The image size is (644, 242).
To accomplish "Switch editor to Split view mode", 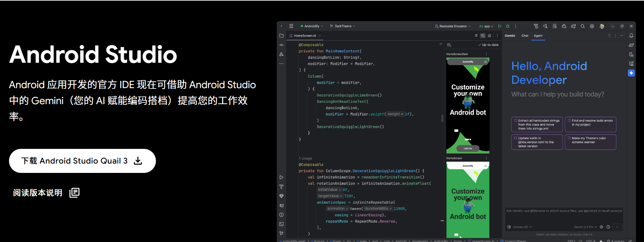I will click(x=483, y=36).
